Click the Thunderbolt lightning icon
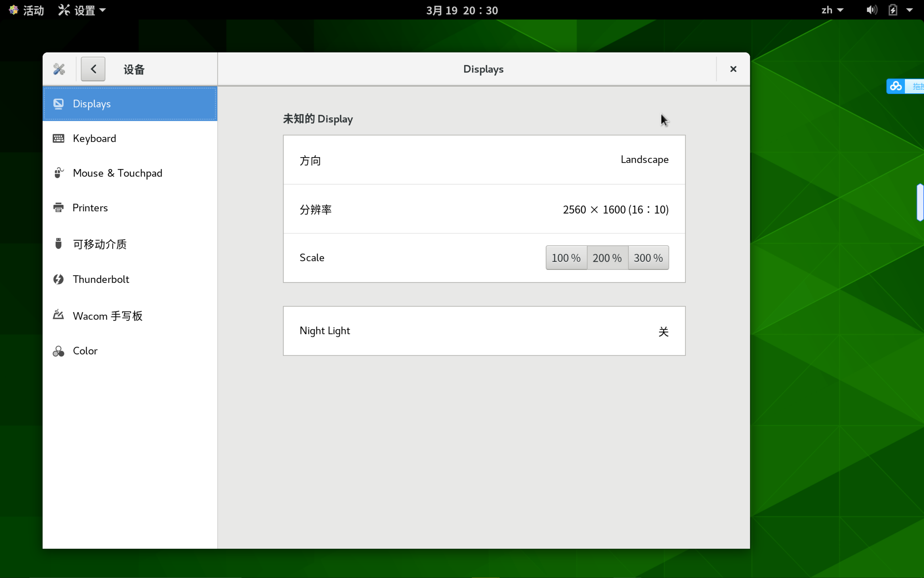Viewport: 924px width, 578px height. point(59,279)
